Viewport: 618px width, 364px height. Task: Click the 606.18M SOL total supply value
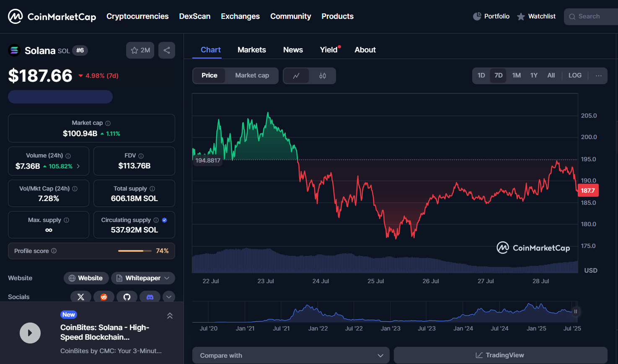click(x=134, y=199)
